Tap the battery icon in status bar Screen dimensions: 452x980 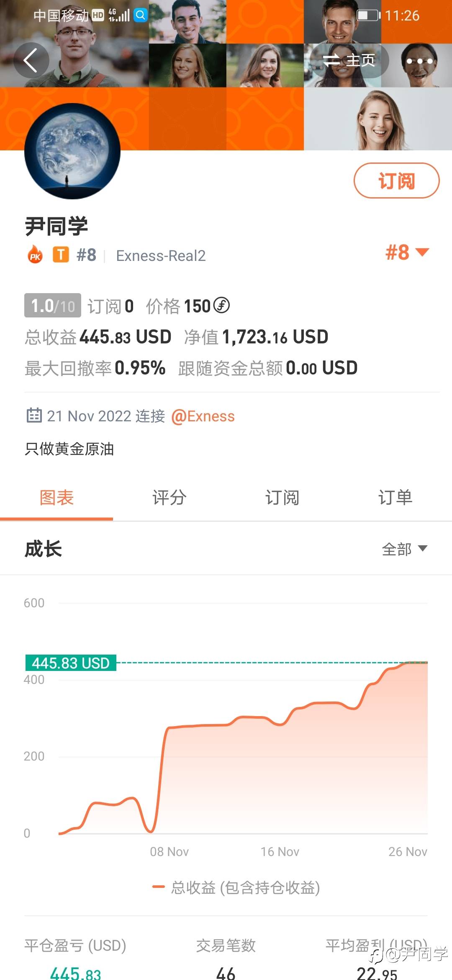[368, 15]
